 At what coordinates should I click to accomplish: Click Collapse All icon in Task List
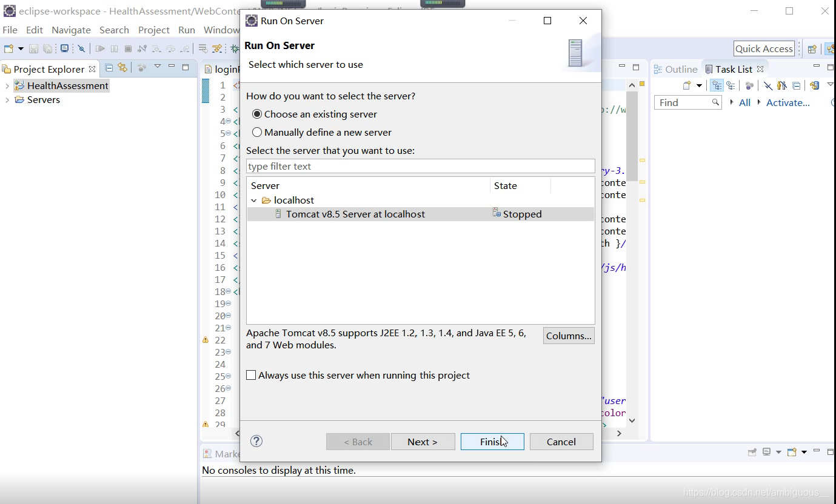coord(797,85)
